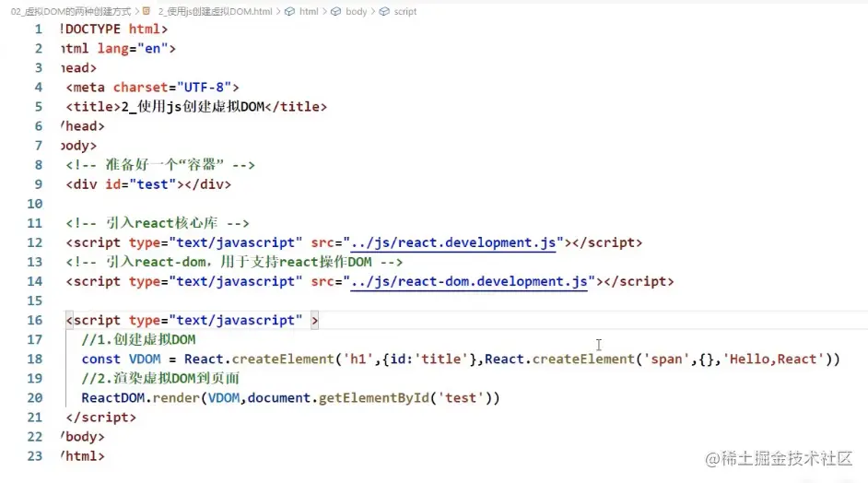Open the ../js/react-dom.development.js source link
The height and width of the screenshot is (483, 868).
469,281
